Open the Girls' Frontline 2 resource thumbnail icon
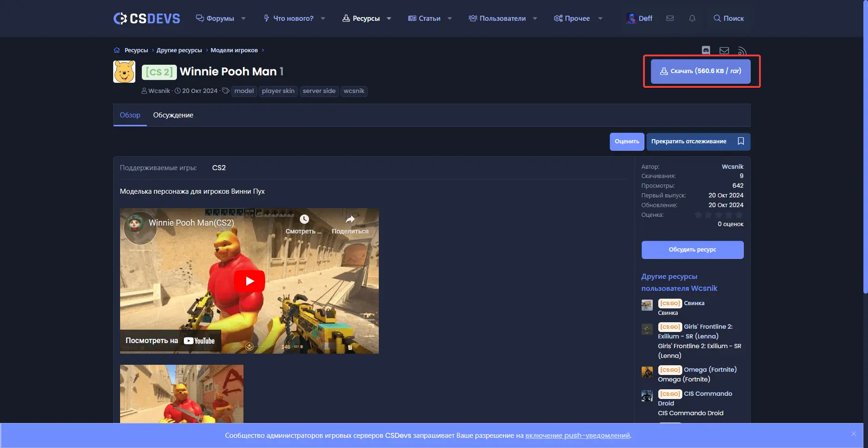868x448 pixels. [647, 329]
